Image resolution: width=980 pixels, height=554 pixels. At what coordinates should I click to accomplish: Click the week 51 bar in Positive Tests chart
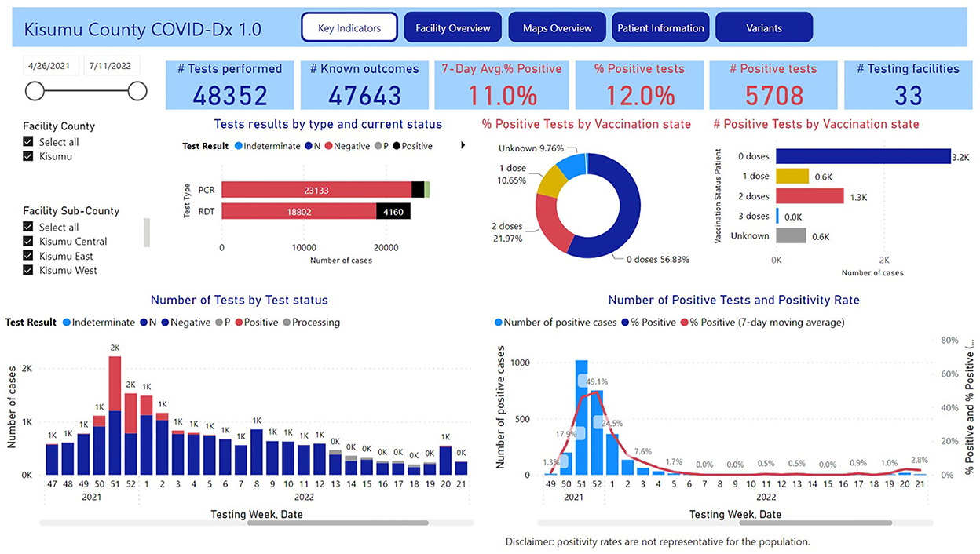pos(582,417)
